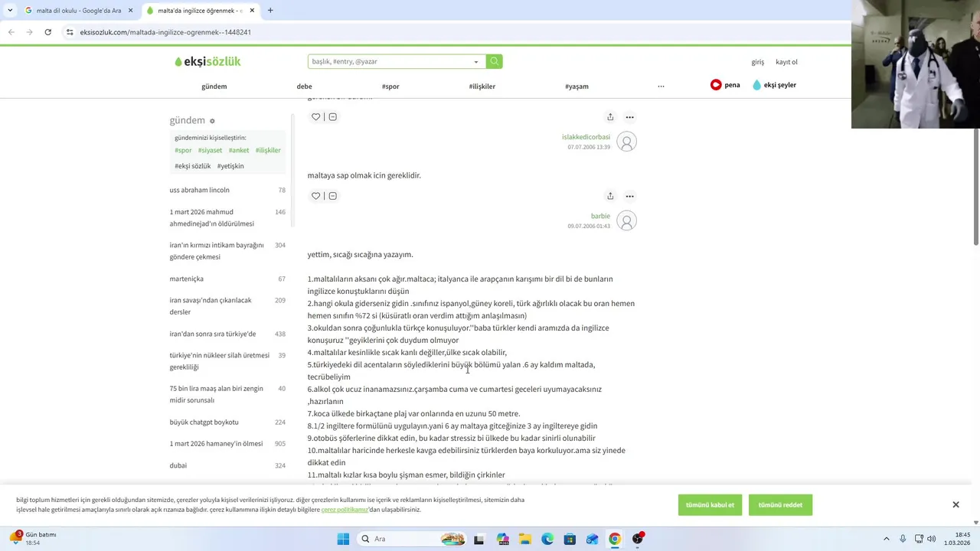Open Microsoft Edge from the taskbar
The height and width of the screenshot is (551, 980).
[x=547, y=539]
